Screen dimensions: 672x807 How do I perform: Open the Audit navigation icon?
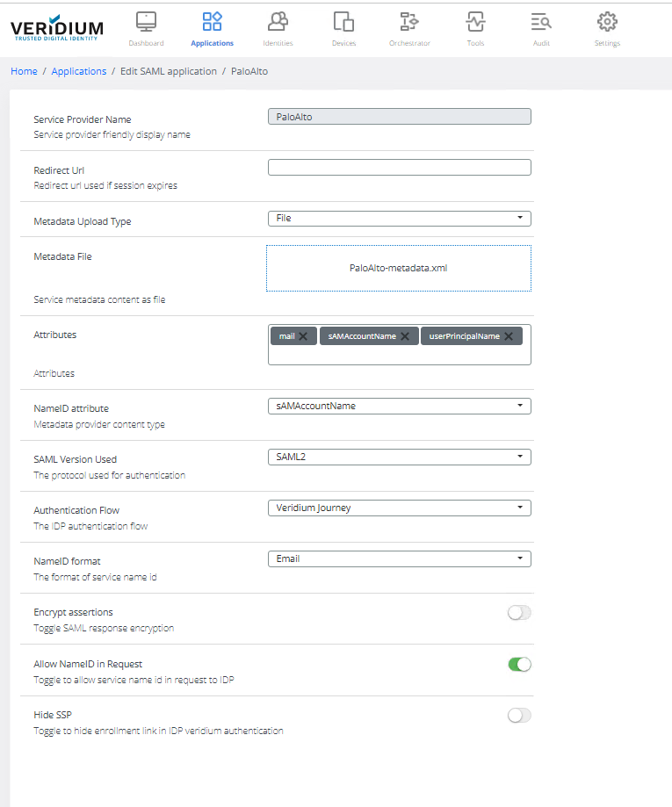click(541, 22)
